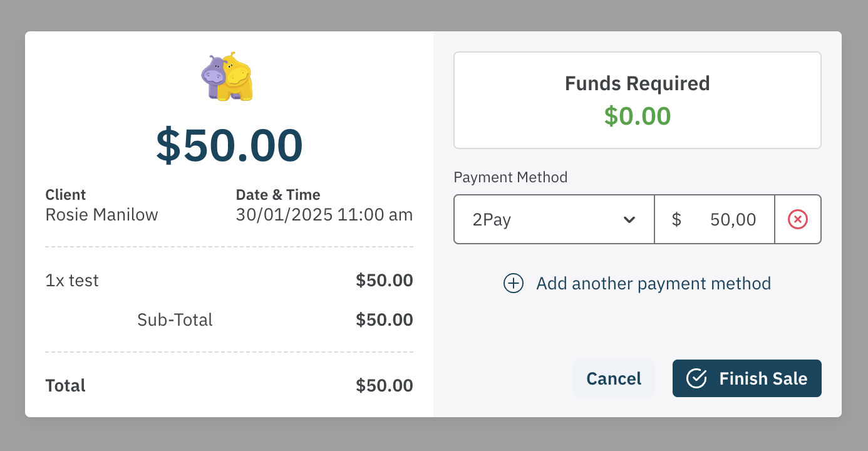Image resolution: width=868 pixels, height=451 pixels.
Task: Select the client name Rosie Manilow
Action: click(101, 215)
